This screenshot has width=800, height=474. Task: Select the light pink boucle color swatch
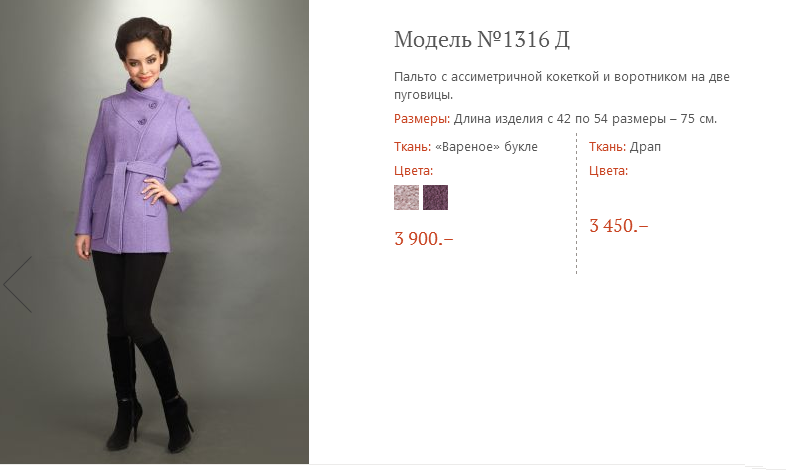click(x=406, y=197)
